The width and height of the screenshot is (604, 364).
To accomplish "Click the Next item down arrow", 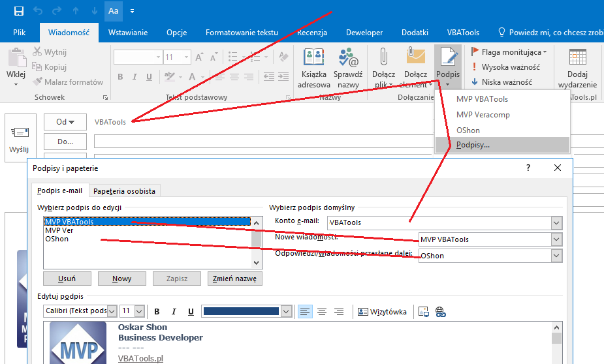I will click(x=95, y=11).
